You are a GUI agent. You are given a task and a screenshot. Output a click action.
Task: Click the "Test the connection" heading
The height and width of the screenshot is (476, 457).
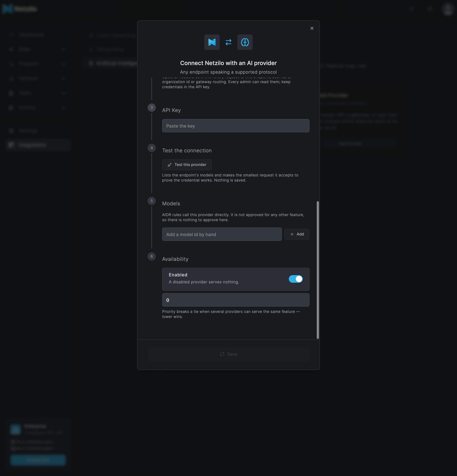[x=187, y=151]
